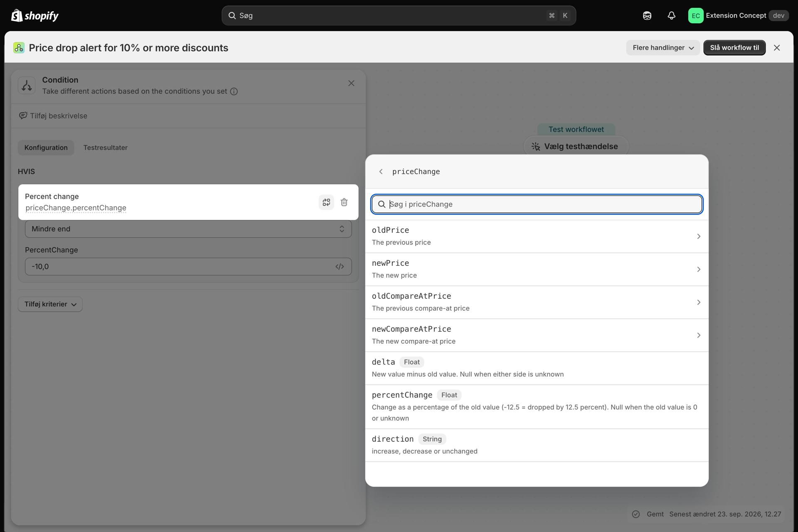
Task: Expand the Flere handlinger menu
Action: (663, 48)
